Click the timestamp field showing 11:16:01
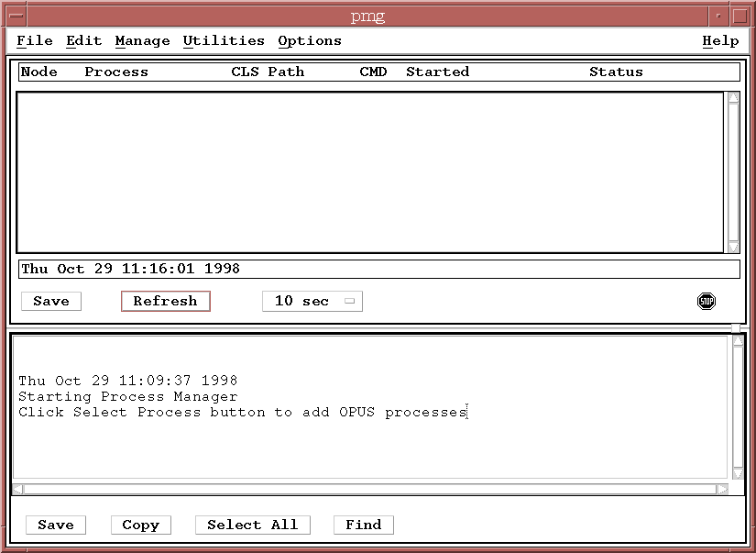The image size is (756, 553). pyautogui.click(x=378, y=269)
